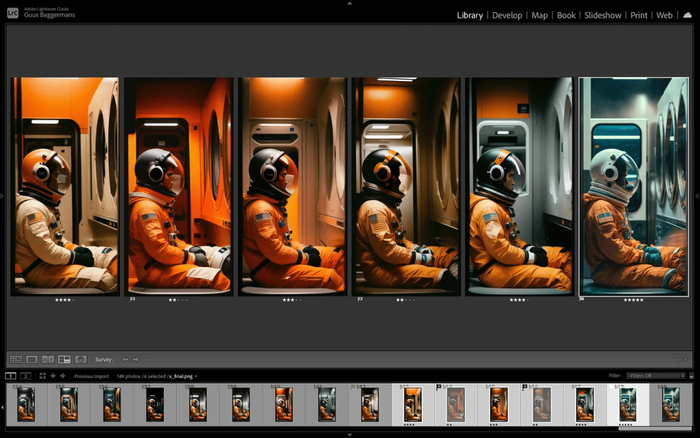Select main window display button 1
The image size is (700, 438).
coord(11,376)
